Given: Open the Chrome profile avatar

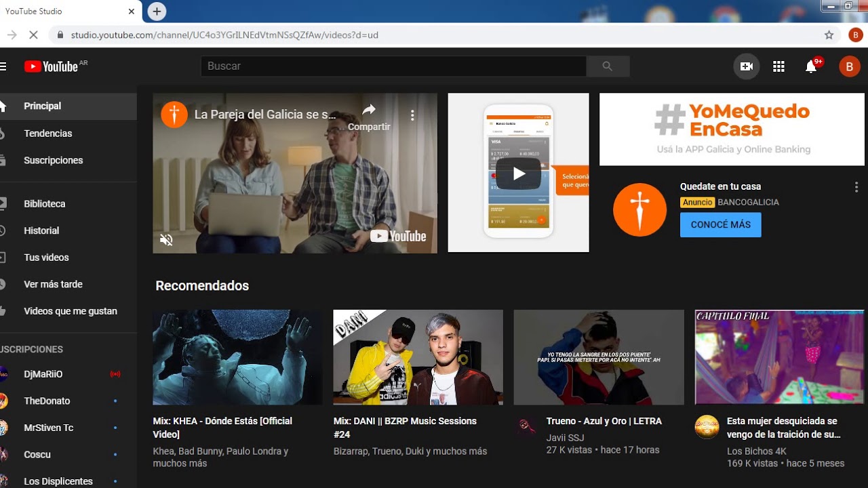Looking at the screenshot, I should pos(855,35).
